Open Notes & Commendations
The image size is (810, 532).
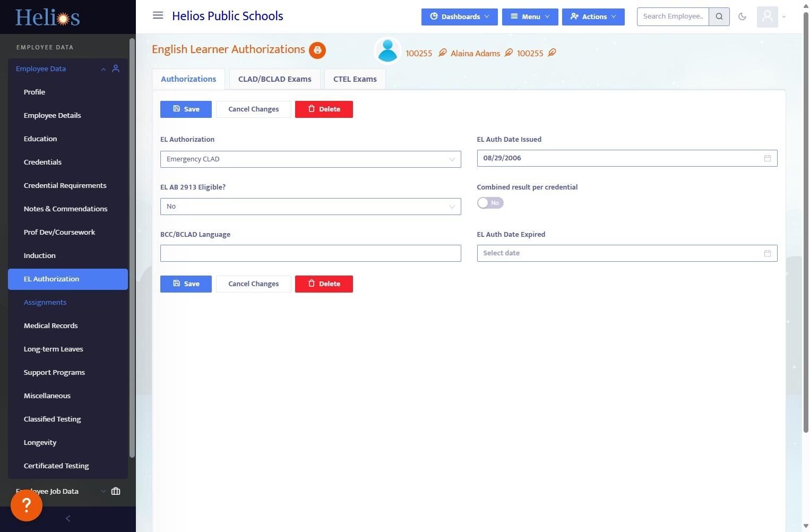pyautogui.click(x=68, y=209)
